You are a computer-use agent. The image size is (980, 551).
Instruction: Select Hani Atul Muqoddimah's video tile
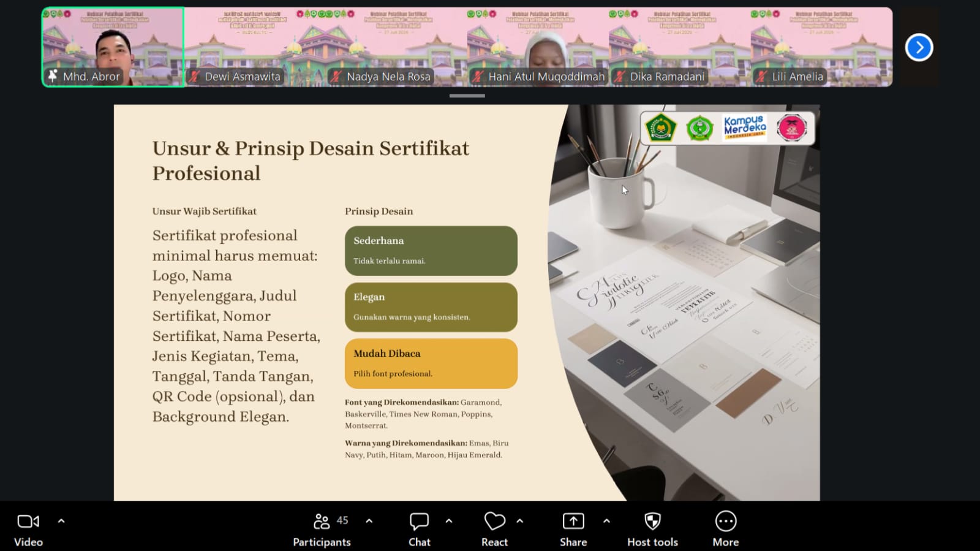538,47
